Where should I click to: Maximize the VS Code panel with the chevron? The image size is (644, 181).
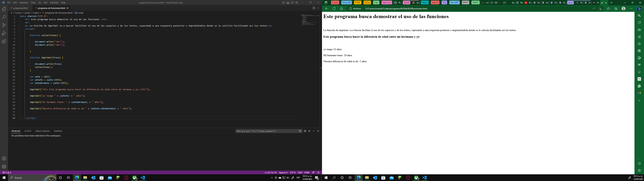314,131
